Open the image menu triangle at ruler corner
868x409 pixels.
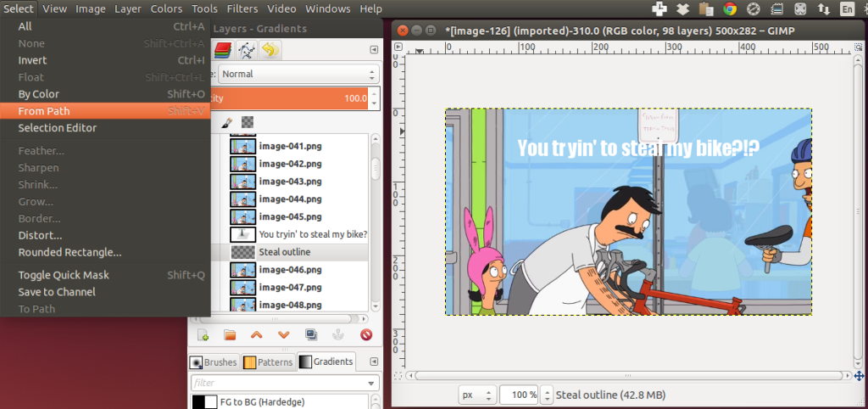[x=398, y=47]
